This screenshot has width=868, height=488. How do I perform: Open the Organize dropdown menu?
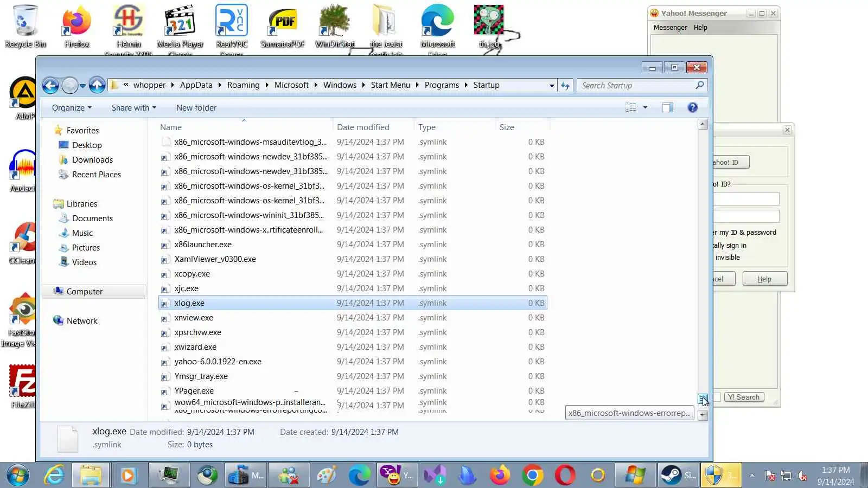coord(72,108)
